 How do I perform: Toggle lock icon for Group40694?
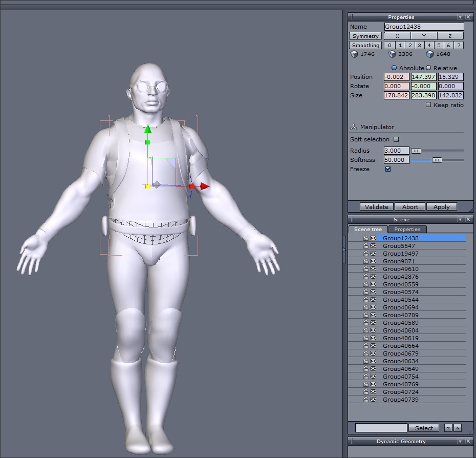[x=366, y=307]
